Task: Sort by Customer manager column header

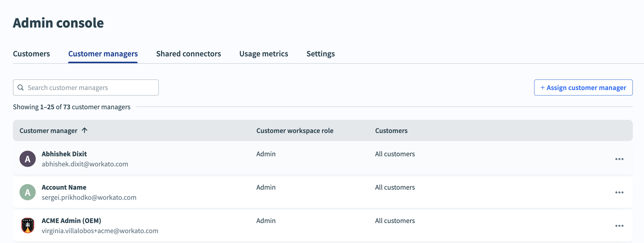Action: click(x=48, y=130)
